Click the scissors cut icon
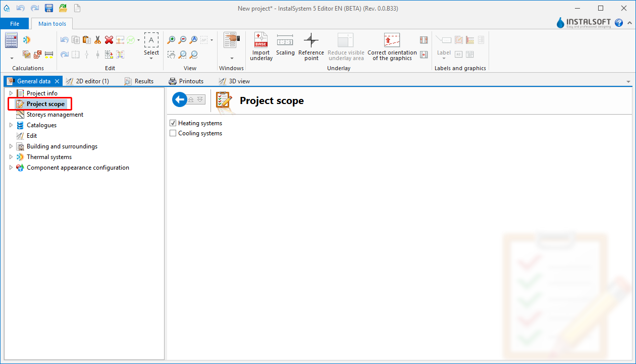This screenshot has width=636, height=364. (x=98, y=40)
